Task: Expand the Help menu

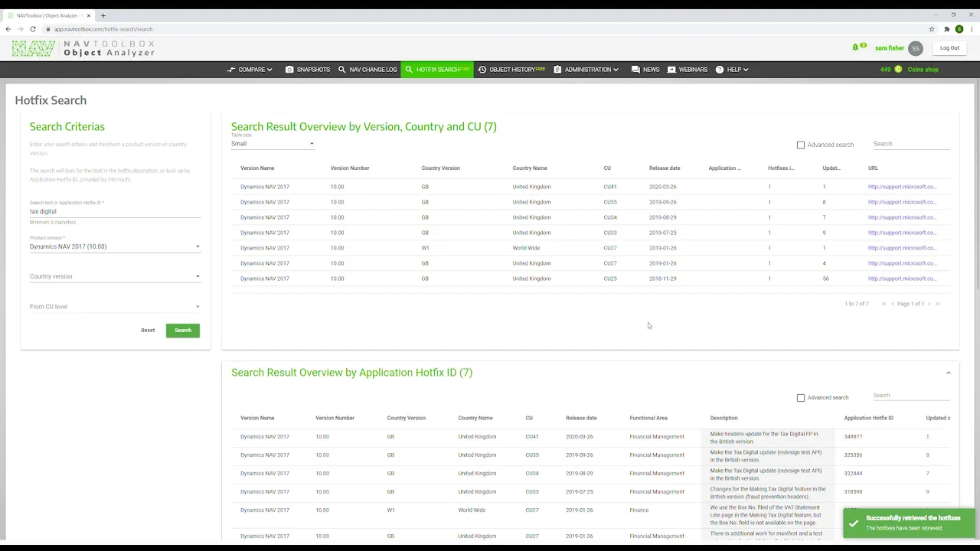Action: [732, 70]
